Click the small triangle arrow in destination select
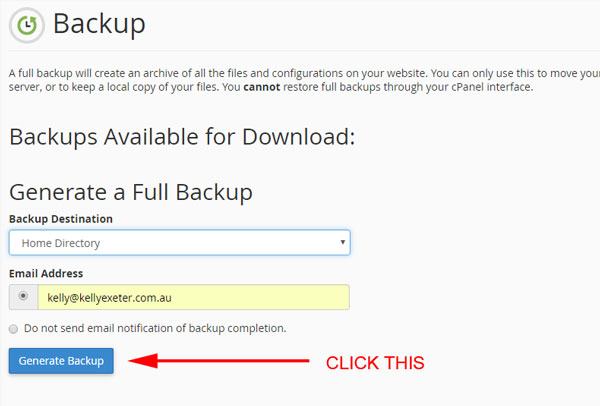The width and height of the screenshot is (600, 406). point(342,242)
